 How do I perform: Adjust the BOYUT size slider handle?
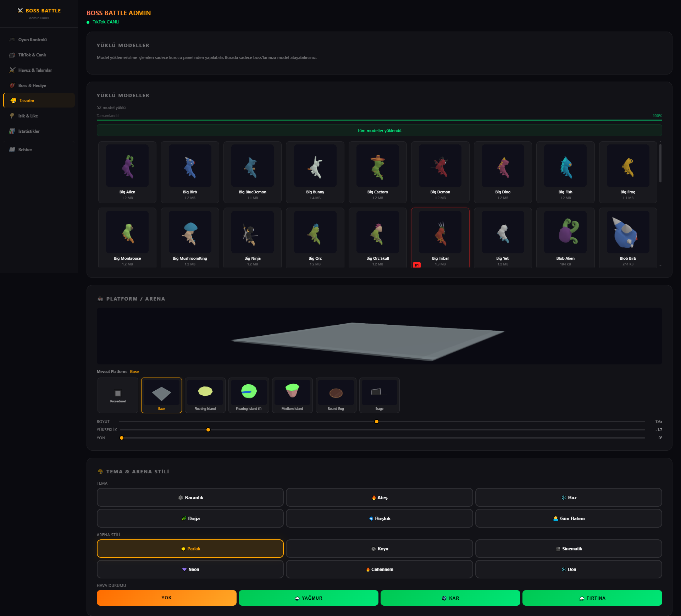tap(377, 422)
